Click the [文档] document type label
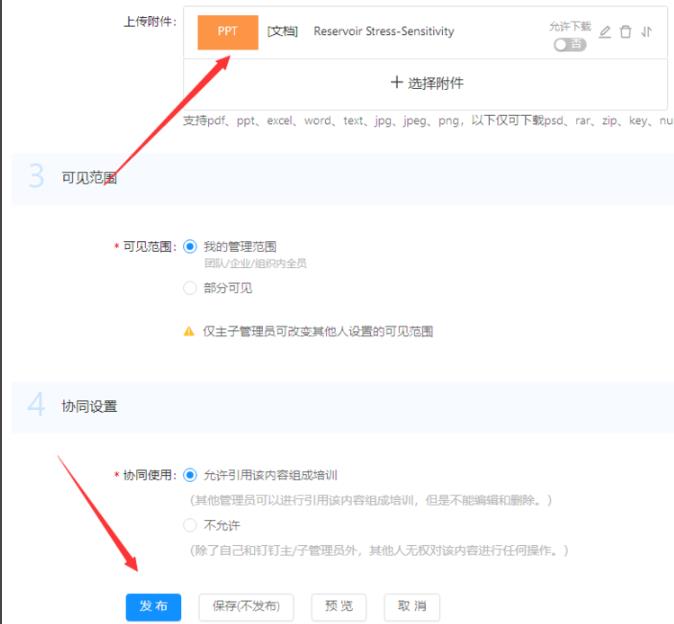This screenshot has height=624, width=674. click(283, 32)
